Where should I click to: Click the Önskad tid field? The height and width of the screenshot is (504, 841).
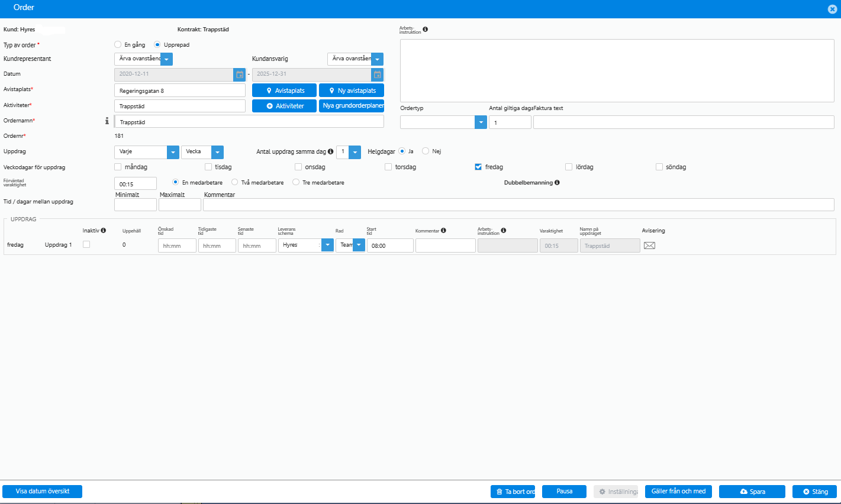[177, 245]
